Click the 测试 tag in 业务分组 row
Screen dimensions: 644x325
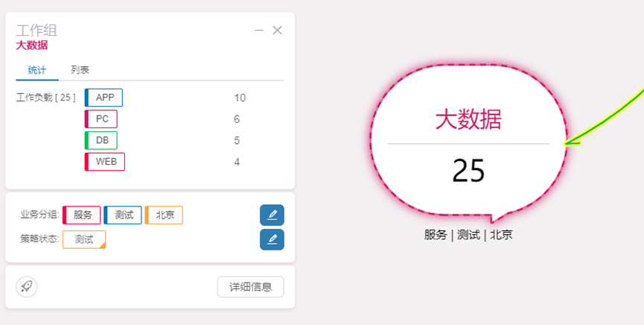point(123,215)
